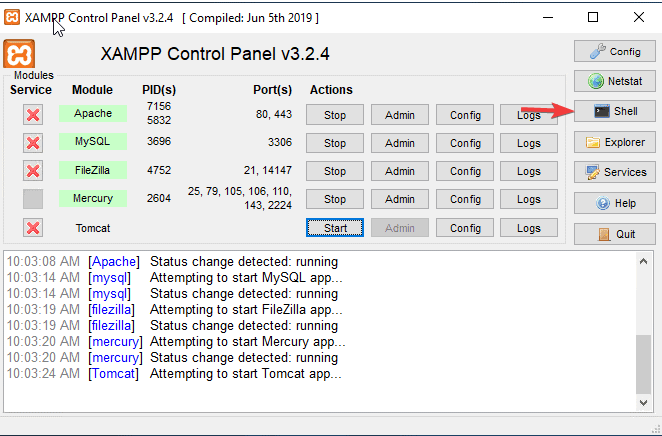Open Config with the wrench icon
The width and height of the screenshot is (662, 436).
tap(615, 51)
